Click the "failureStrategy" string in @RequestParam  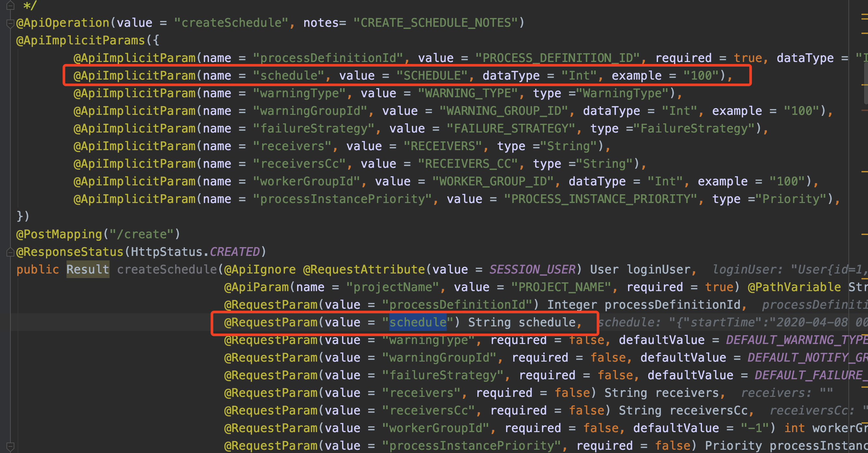(x=443, y=375)
